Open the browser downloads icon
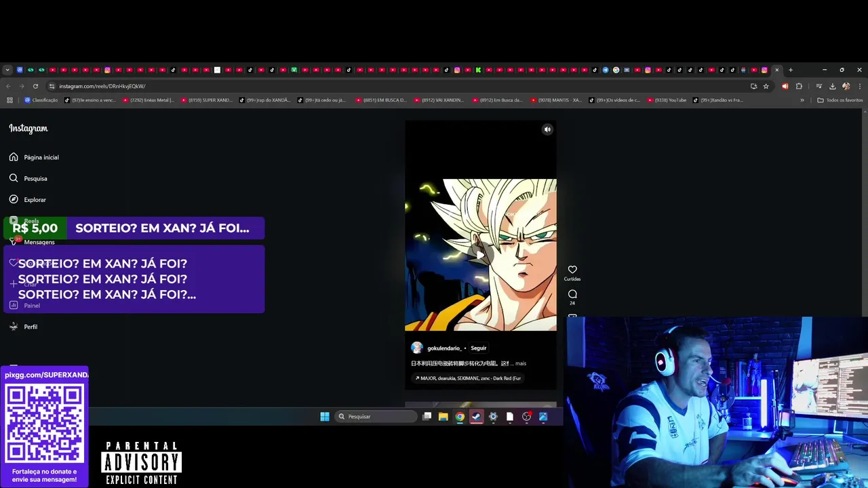This screenshot has height=488, width=868. tap(833, 86)
